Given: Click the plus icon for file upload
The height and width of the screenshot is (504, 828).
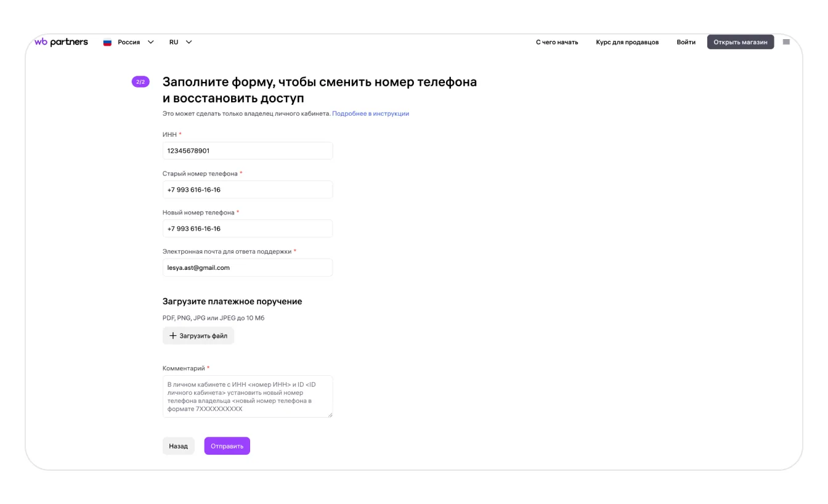Looking at the screenshot, I should click(172, 336).
